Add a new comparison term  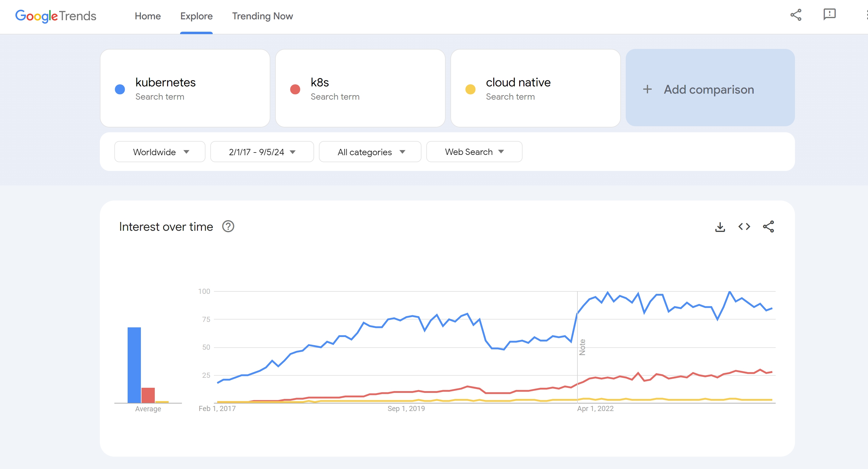click(x=710, y=89)
